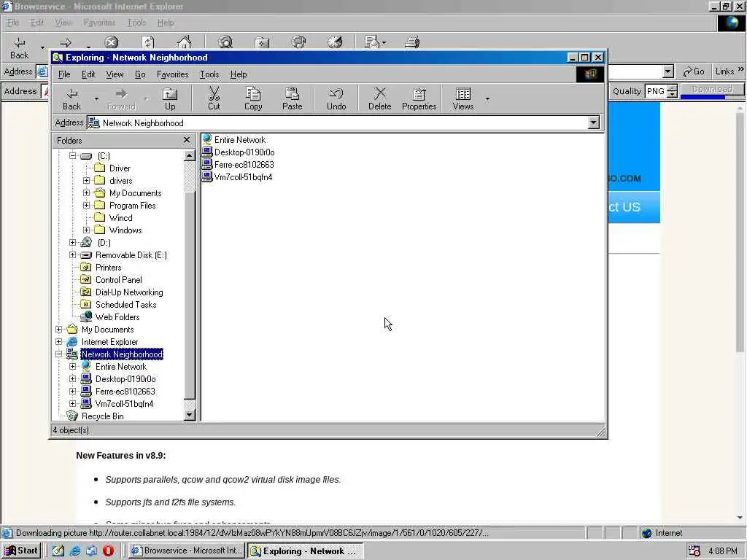Click the Search icon in Internet Explorer toolbar
The image size is (747, 560).
[x=225, y=43]
